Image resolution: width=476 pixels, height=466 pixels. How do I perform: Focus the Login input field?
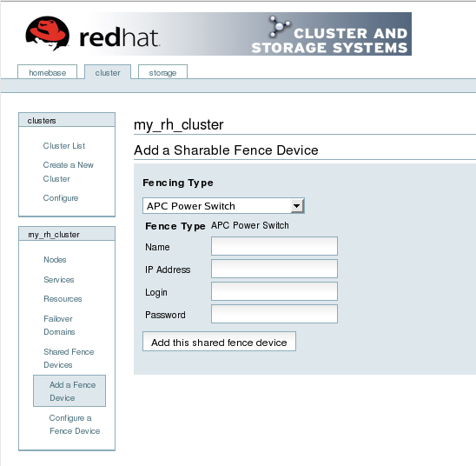pyautogui.click(x=274, y=291)
